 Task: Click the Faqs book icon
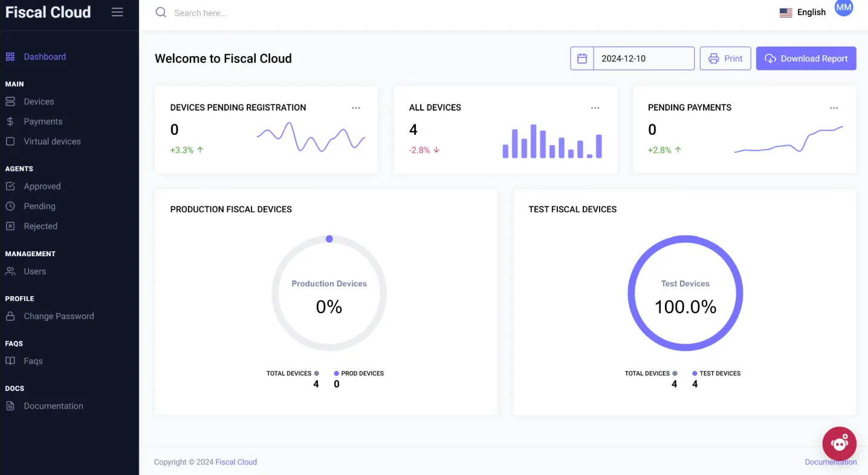pyautogui.click(x=10, y=361)
